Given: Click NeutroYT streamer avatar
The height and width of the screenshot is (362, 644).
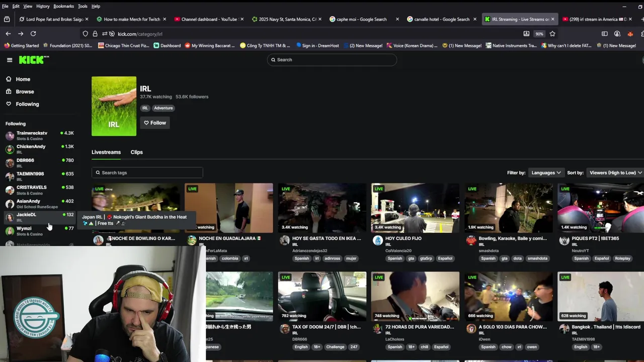Looking at the screenshot, I should (564, 240).
